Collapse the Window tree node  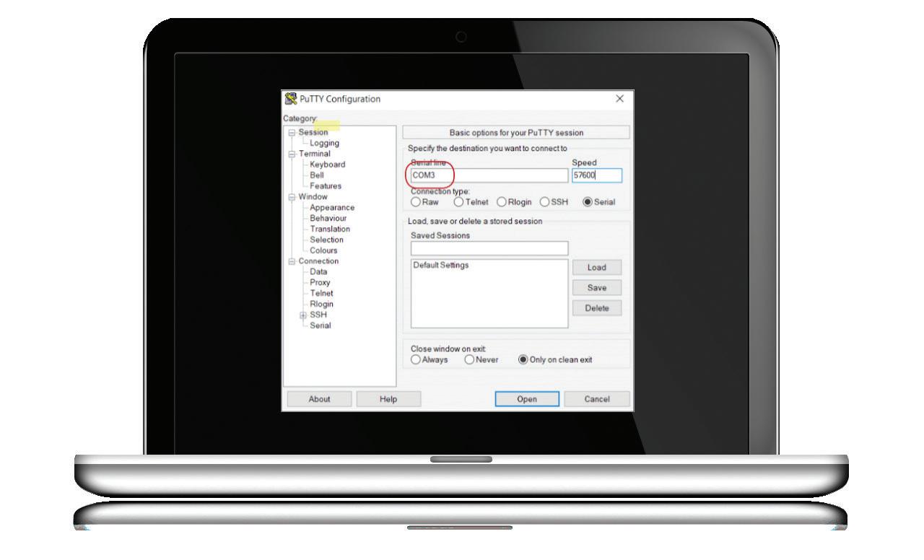click(292, 197)
